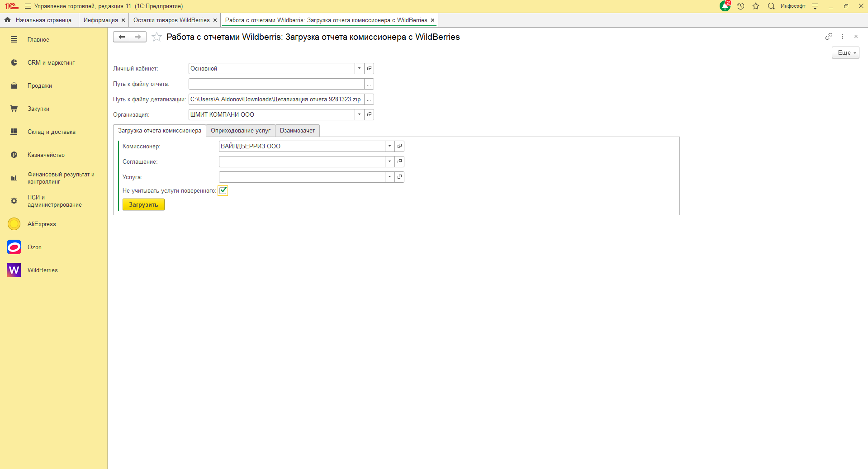
Task: Open the history clock icon
Action: [x=740, y=6]
